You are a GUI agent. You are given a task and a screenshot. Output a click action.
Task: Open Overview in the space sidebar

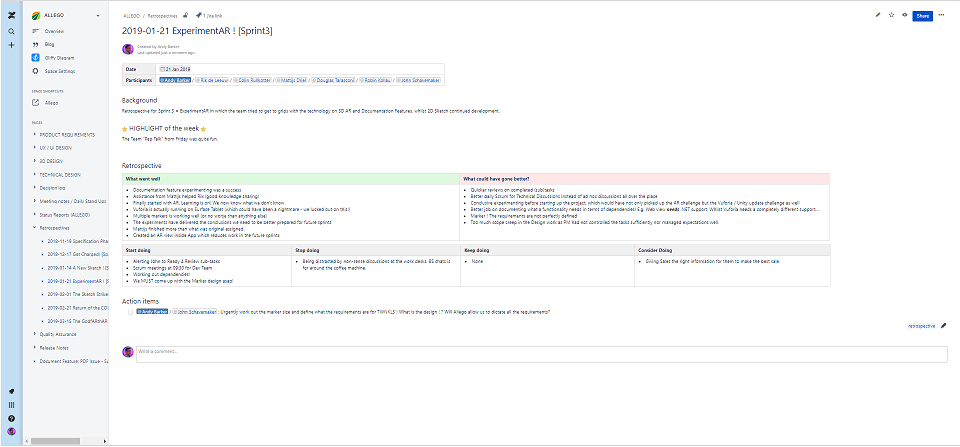tap(54, 31)
